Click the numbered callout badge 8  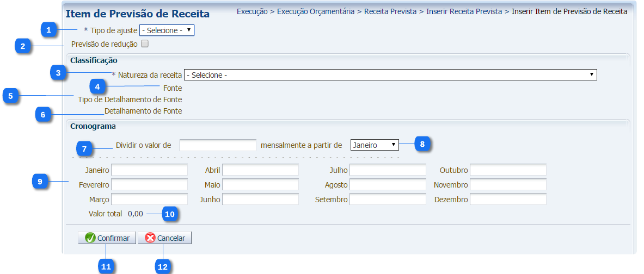pos(422,144)
